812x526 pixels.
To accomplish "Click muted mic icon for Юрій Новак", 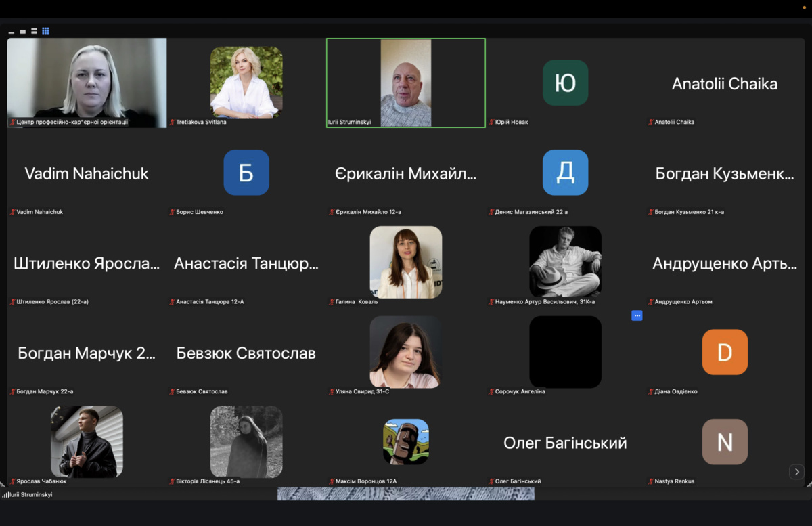I will pyautogui.click(x=492, y=123).
